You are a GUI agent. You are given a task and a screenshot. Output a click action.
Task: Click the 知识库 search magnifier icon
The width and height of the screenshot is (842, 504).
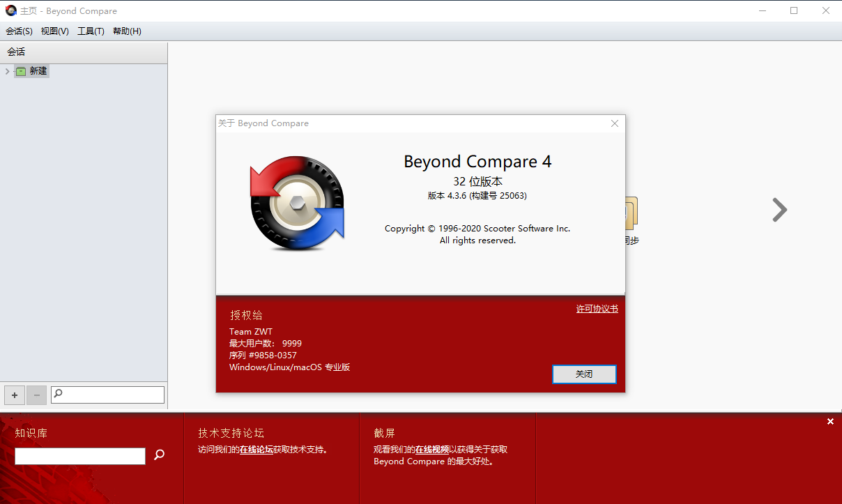pos(160,455)
